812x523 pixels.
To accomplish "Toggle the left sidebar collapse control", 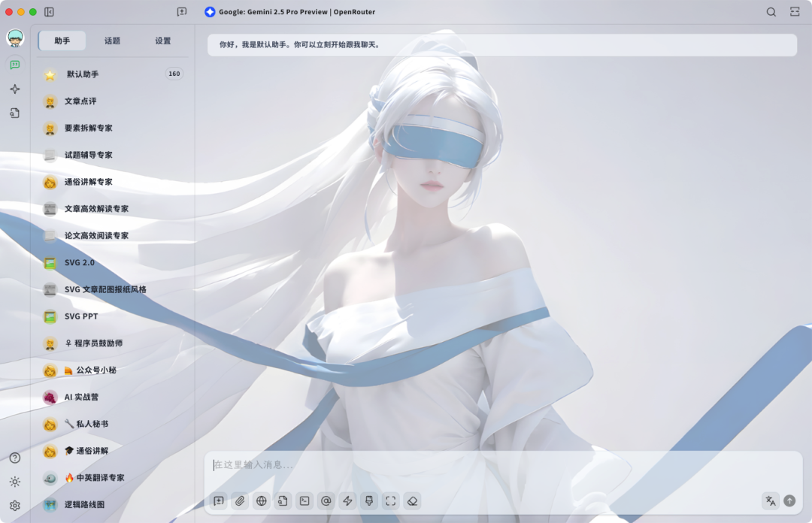I will pyautogui.click(x=50, y=12).
